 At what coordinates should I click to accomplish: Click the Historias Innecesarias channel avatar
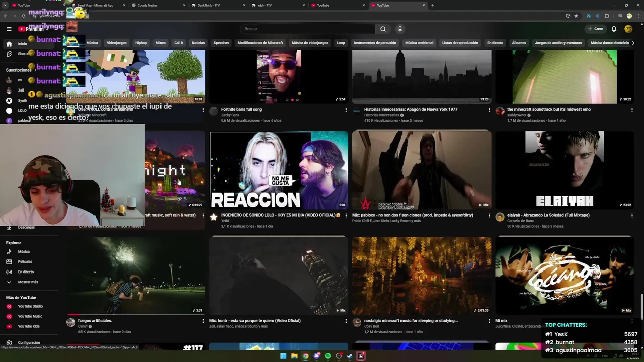point(357,111)
